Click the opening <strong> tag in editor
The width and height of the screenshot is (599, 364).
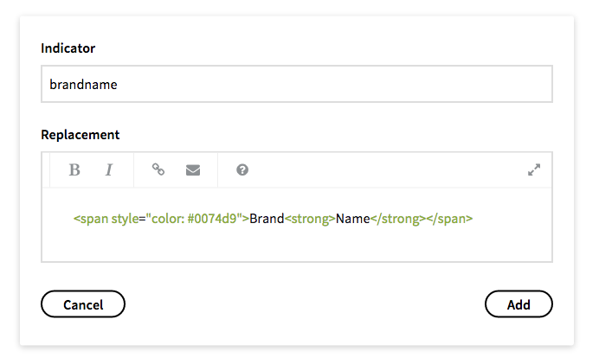coord(310,219)
